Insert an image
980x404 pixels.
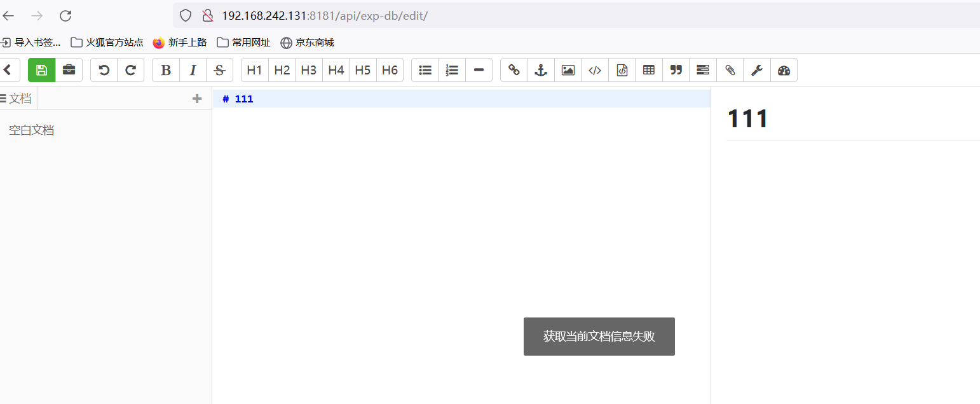[x=568, y=70]
